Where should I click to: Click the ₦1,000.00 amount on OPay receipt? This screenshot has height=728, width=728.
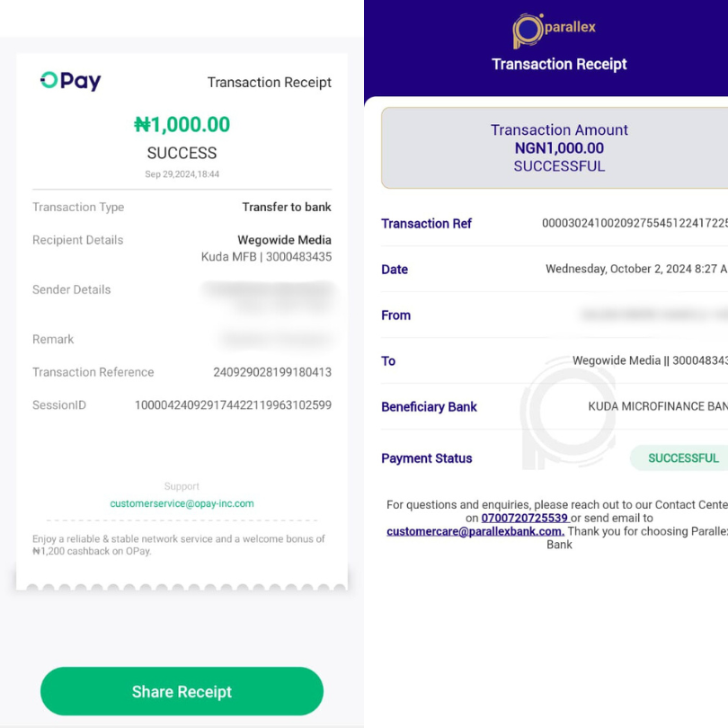click(x=182, y=124)
